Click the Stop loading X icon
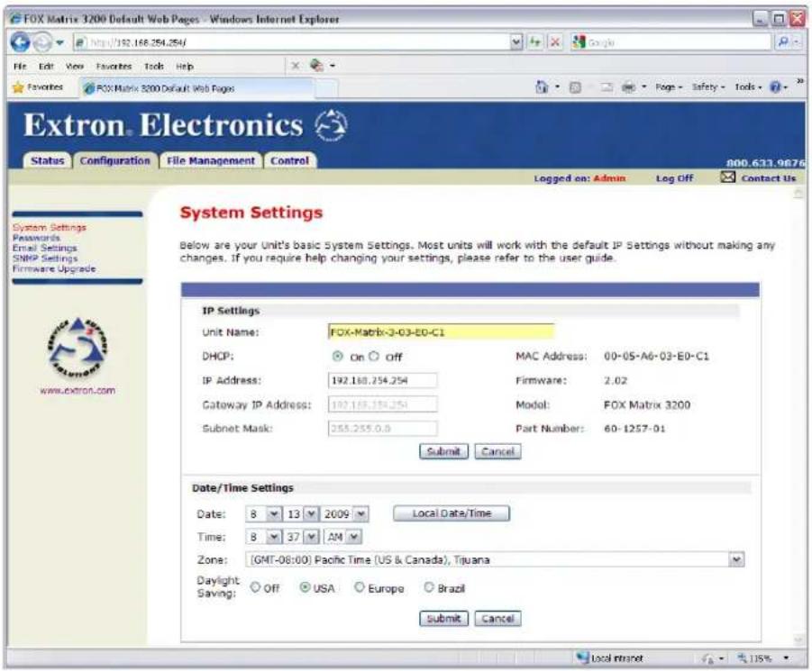The height and width of the screenshot is (671, 812). coord(555,42)
